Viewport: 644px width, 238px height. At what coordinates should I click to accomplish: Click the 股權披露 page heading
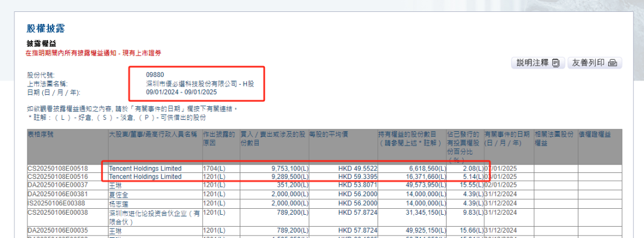pyautogui.click(x=45, y=29)
